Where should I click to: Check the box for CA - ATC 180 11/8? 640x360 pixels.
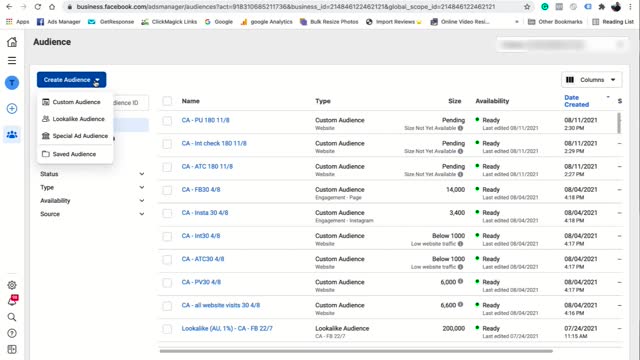click(167, 167)
